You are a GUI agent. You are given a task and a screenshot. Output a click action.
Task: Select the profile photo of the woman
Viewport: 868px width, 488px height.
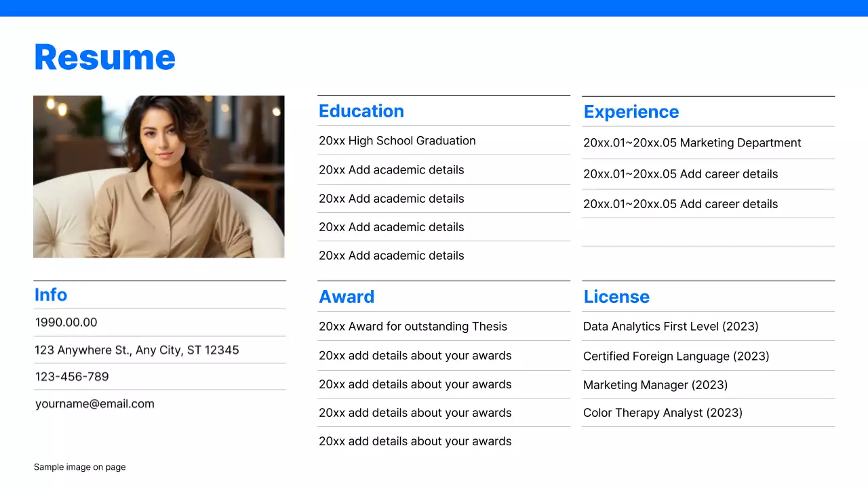point(159,176)
